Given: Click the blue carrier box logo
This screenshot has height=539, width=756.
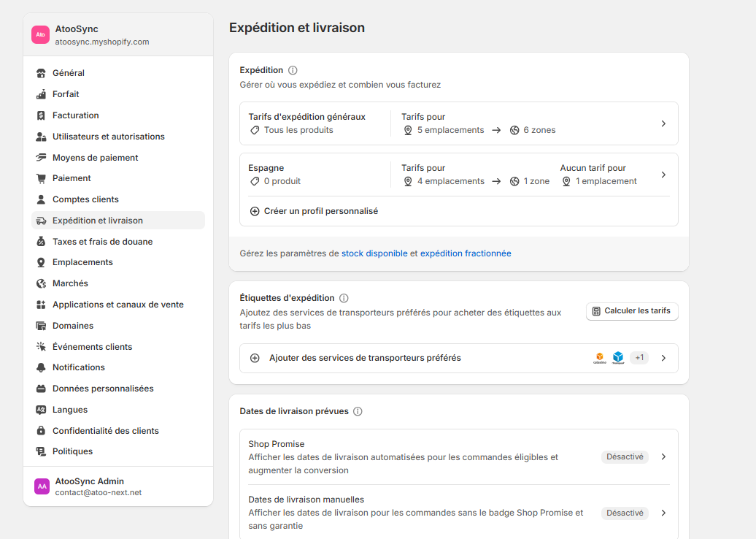Looking at the screenshot, I should coord(618,358).
